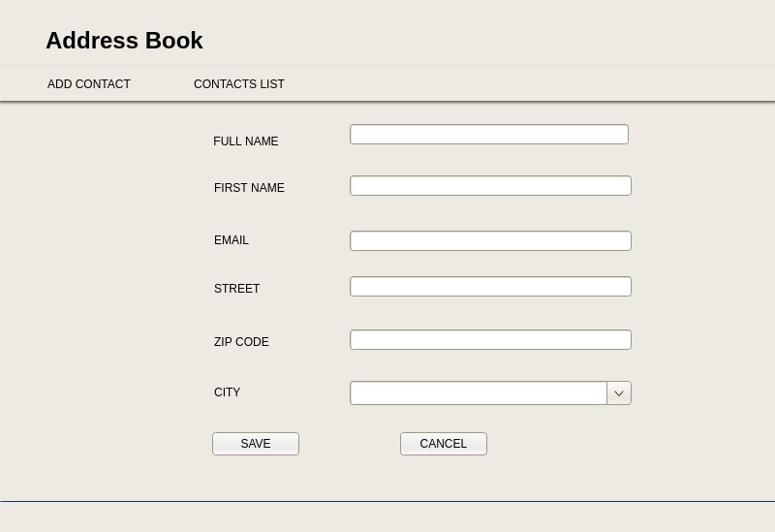Save the contact with SAVE button
The height and width of the screenshot is (532, 775).
[x=256, y=444]
